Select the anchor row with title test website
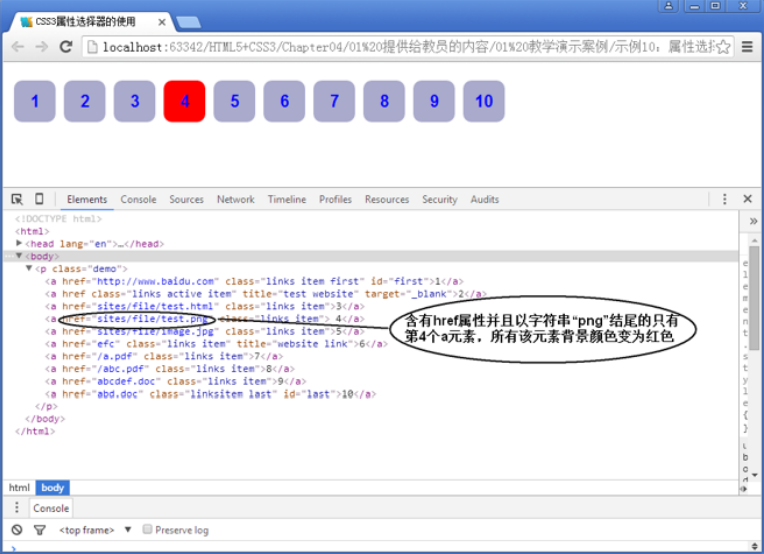 click(266, 294)
